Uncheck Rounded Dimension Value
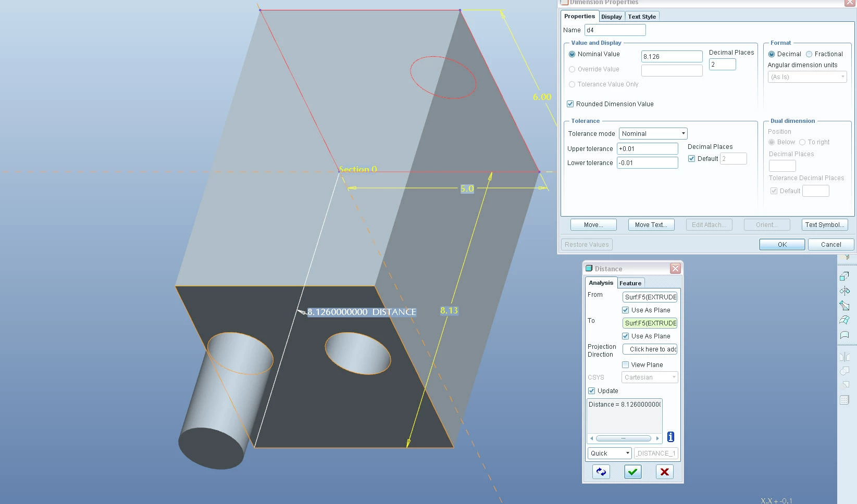The height and width of the screenshot is (504, 857). 570,104
